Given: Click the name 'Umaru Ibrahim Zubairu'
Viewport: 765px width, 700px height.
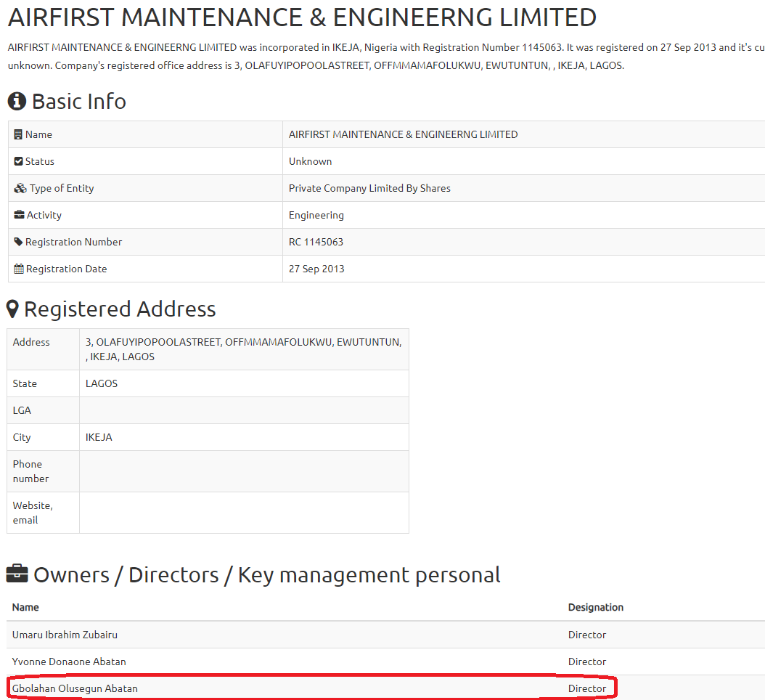Looking at the screenshot, I should click(x=65, y=635).
